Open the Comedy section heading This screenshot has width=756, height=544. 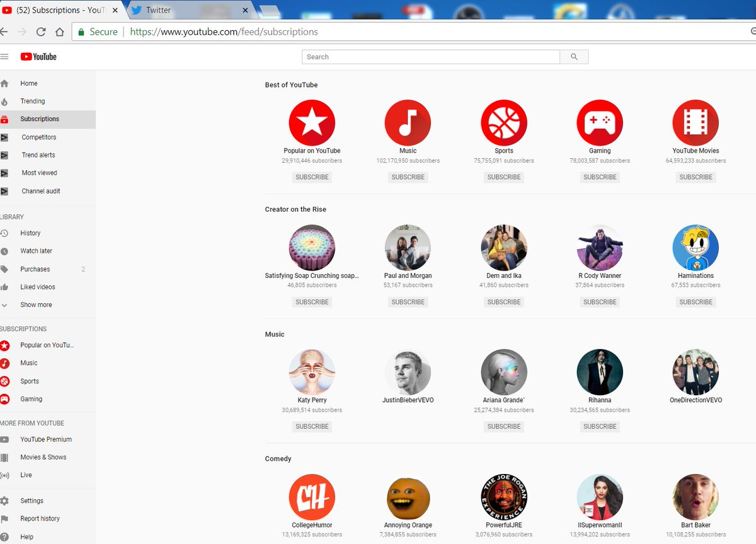[278, 459]
